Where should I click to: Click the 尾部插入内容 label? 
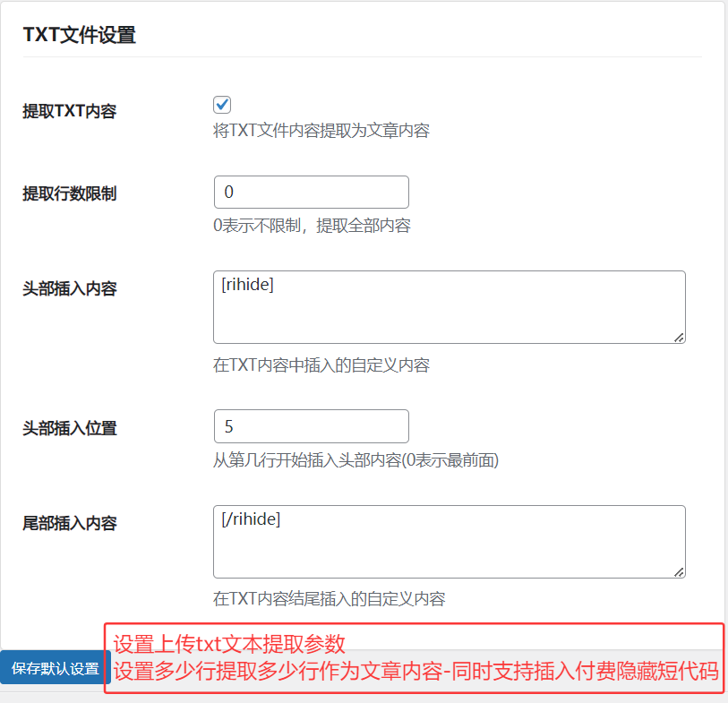pos(69,523)
